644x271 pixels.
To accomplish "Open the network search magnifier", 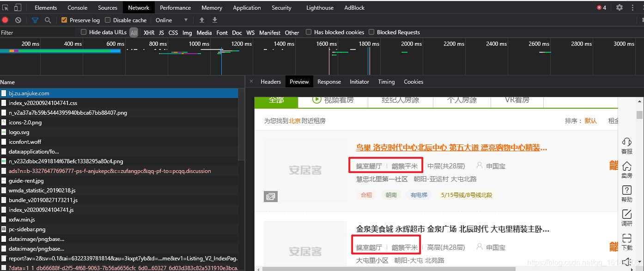I will click(48, 20).
